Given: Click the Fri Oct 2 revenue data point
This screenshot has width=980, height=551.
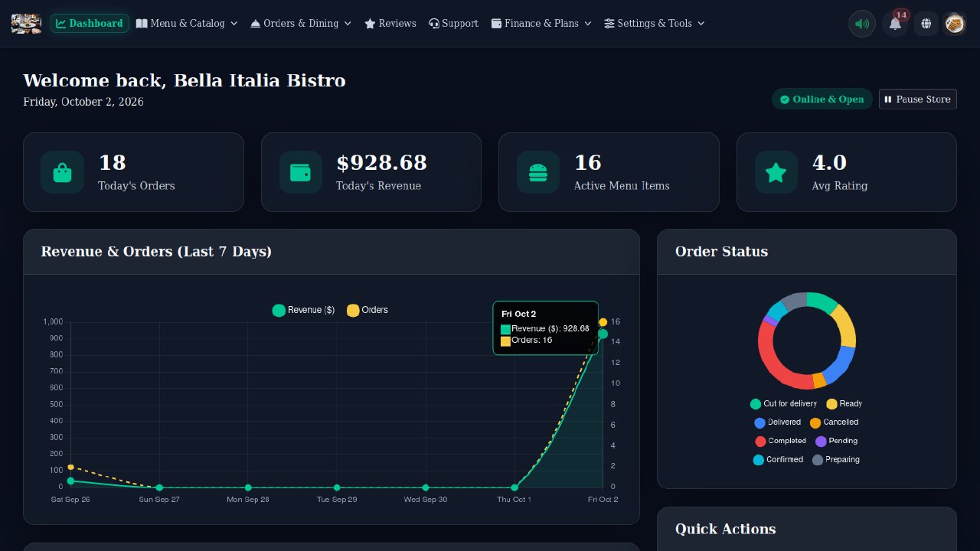Looking at the screenshot, I should 603,334.
